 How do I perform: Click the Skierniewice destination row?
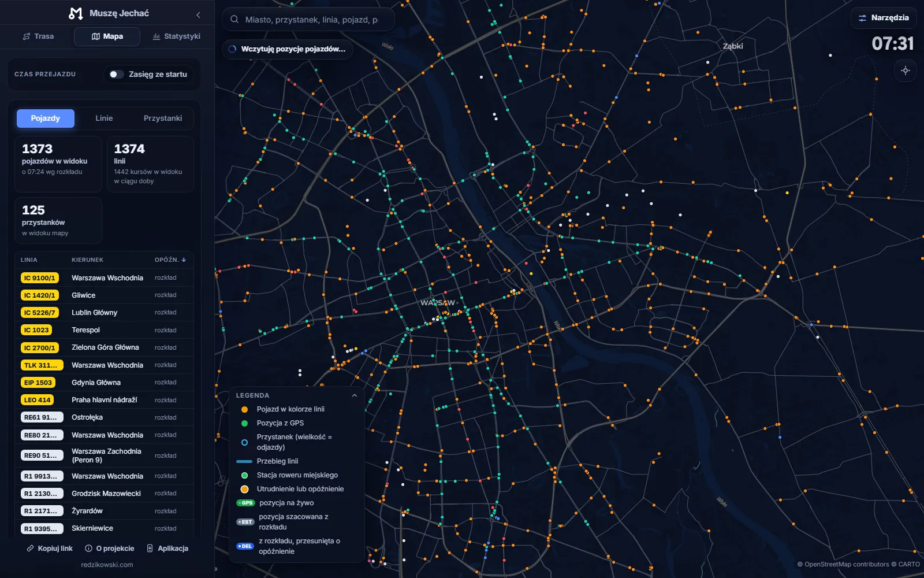pos(104,528)
